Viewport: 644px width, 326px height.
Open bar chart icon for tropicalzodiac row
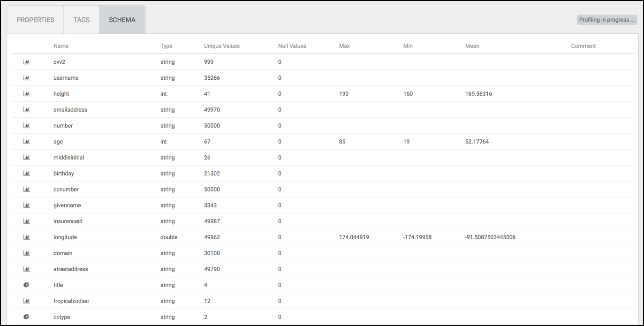pyautogui.click(x=27, y=301)
